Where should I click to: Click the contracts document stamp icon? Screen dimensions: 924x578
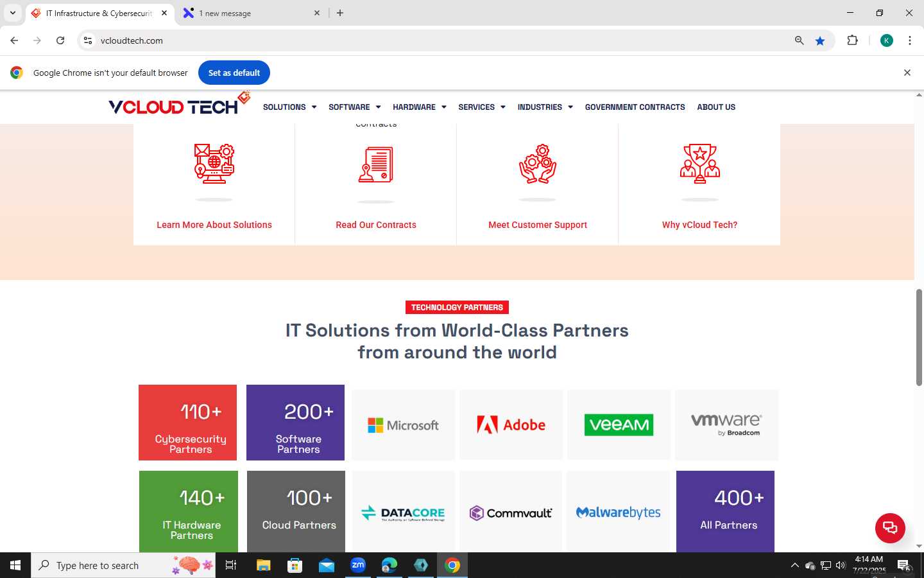coord(376,164)
